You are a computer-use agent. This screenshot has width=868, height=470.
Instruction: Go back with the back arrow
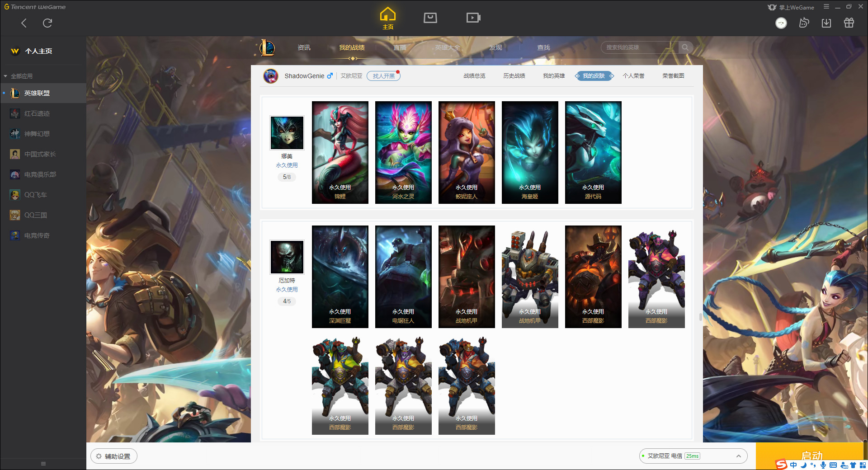(x=24, y=23)
